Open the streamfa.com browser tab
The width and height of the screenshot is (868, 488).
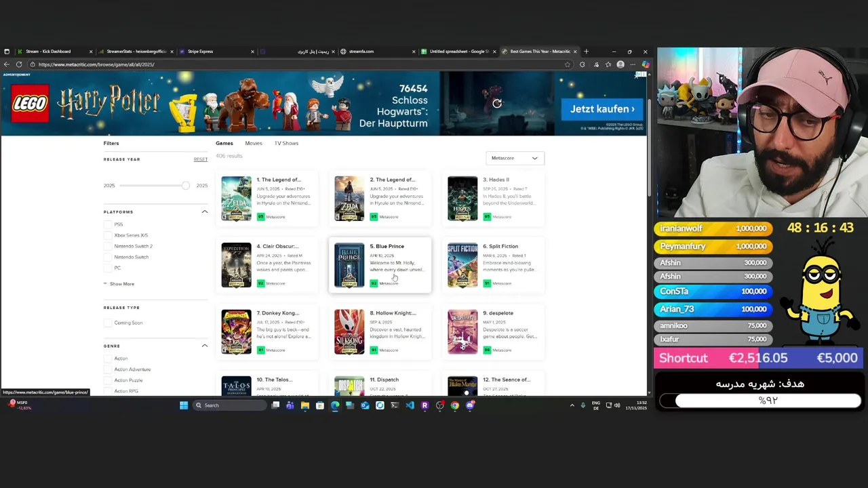378,52
